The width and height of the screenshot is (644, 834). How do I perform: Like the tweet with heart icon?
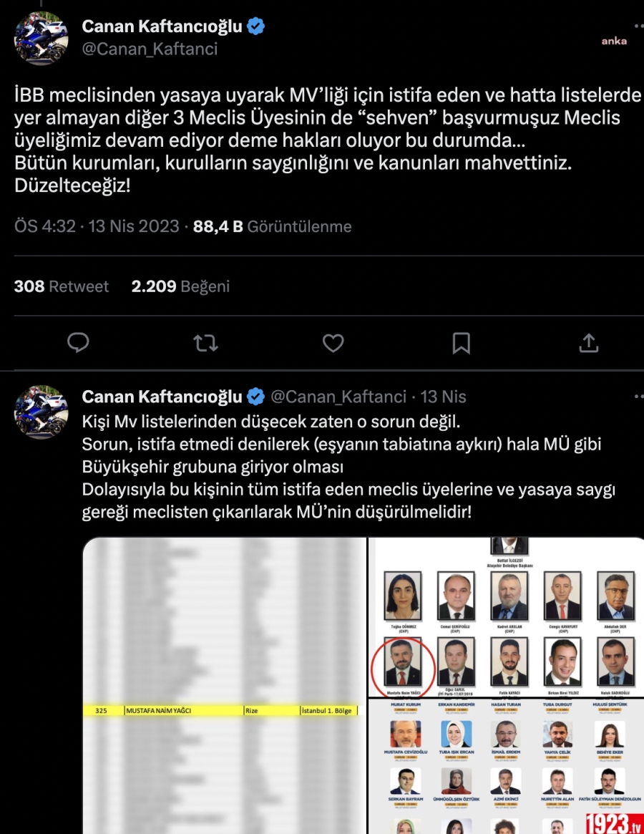[x=333, y=343]
